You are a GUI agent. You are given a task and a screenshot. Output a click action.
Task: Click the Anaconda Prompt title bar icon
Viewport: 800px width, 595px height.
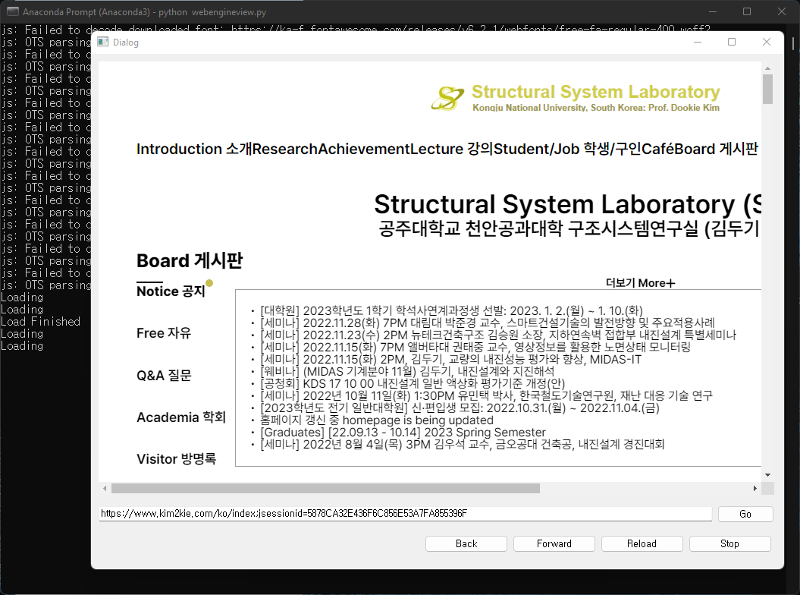click(13, 11)
